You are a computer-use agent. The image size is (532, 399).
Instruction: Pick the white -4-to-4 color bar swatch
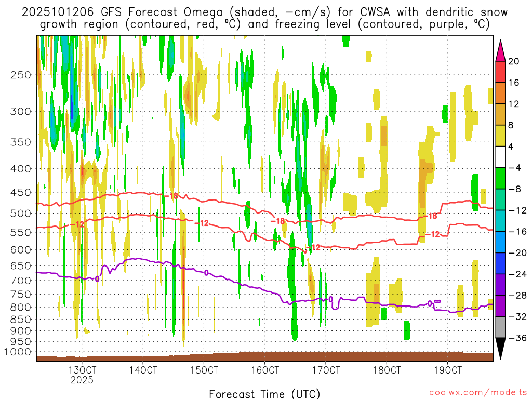[500, 157]
